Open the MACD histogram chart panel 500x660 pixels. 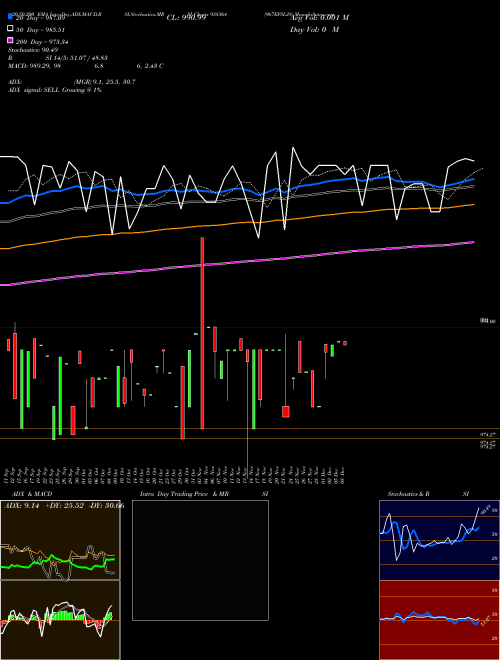pos(60,620)
